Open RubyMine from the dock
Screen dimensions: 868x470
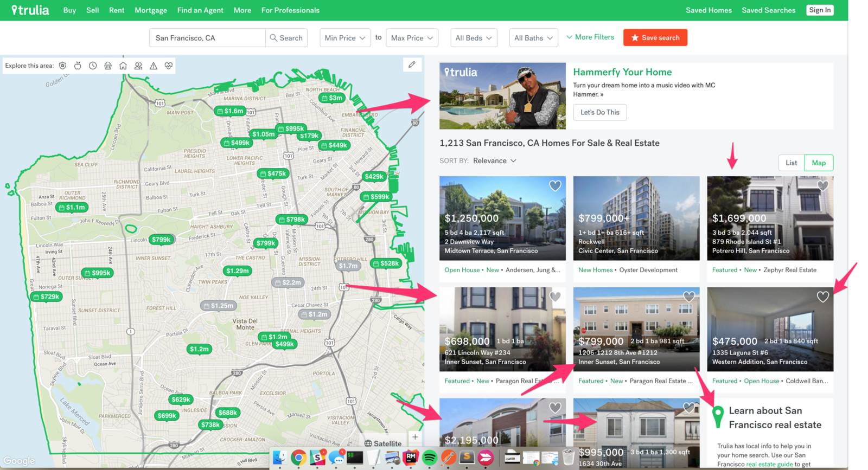click(x=411, y=458)
